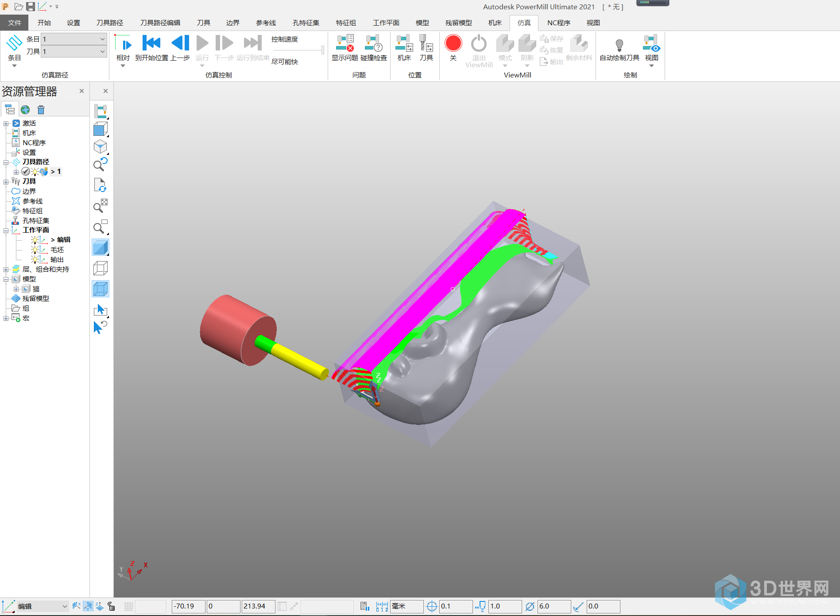
Task: Toggle visibility bulb of 毛坯 workplane
Action: coord(35,250)
